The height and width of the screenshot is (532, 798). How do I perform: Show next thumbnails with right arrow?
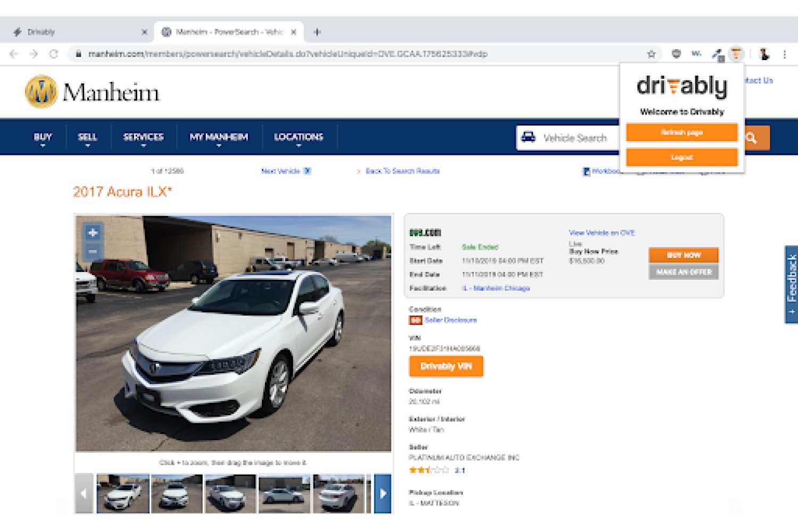click(383, 494)
